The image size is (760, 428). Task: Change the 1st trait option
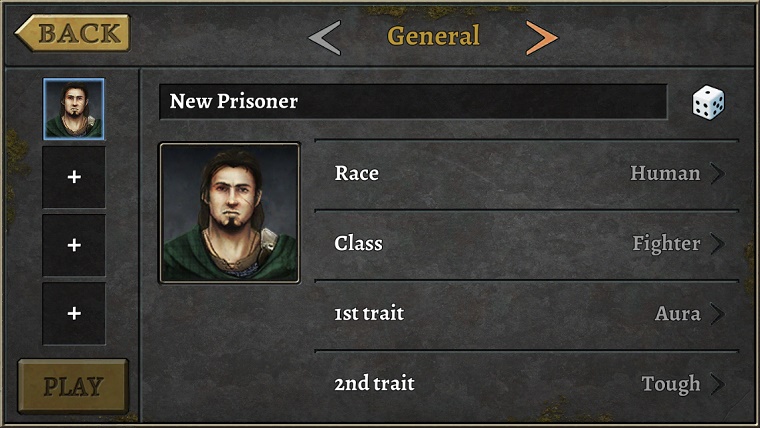pyautogui.click(x=526, y=314)
